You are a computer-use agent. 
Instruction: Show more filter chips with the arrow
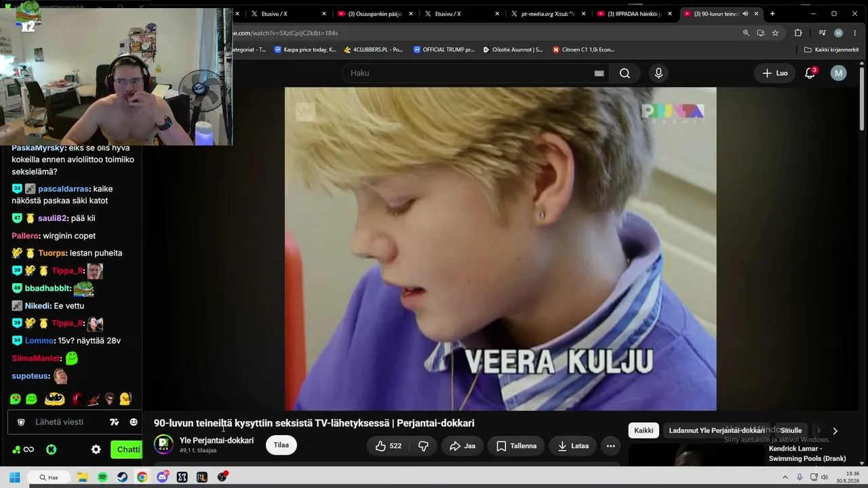click(x=835, y=430)
